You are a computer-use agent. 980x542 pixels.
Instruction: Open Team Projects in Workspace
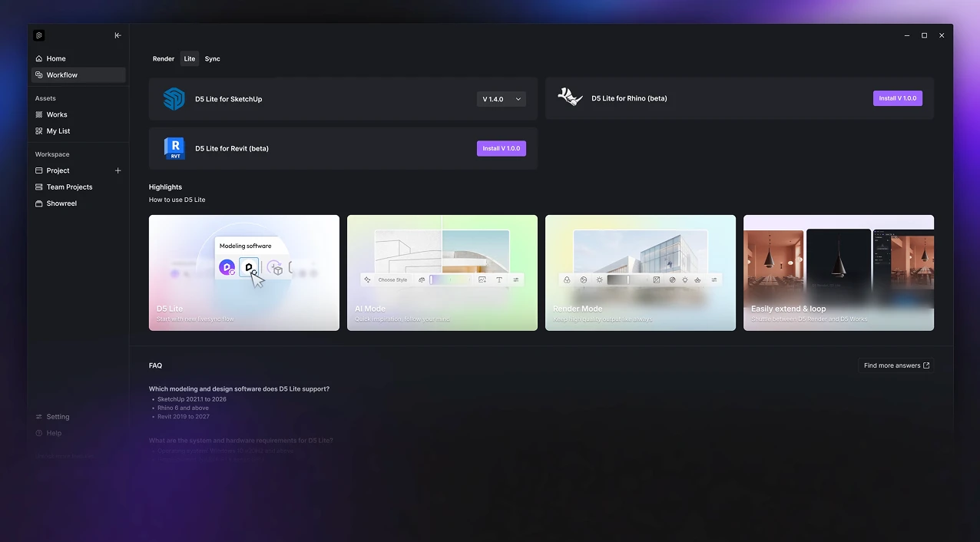78,187
